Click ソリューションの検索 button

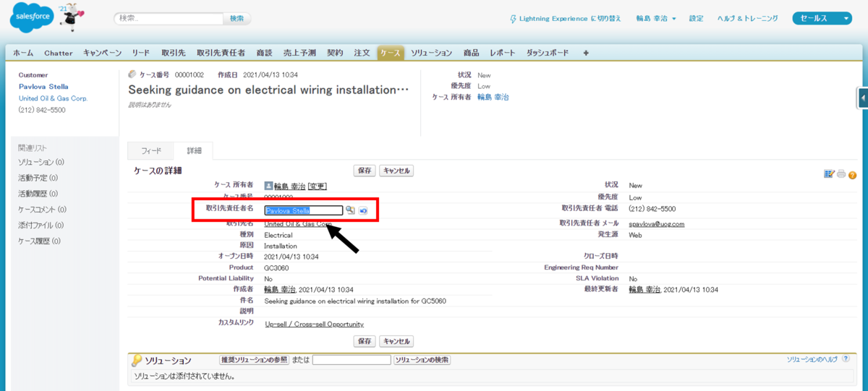coord(422,360)
